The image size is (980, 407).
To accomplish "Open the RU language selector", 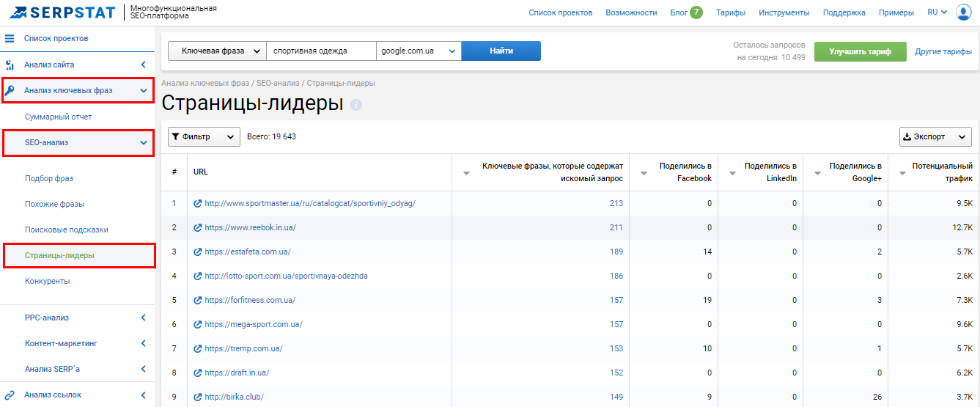I will (937, 12).
